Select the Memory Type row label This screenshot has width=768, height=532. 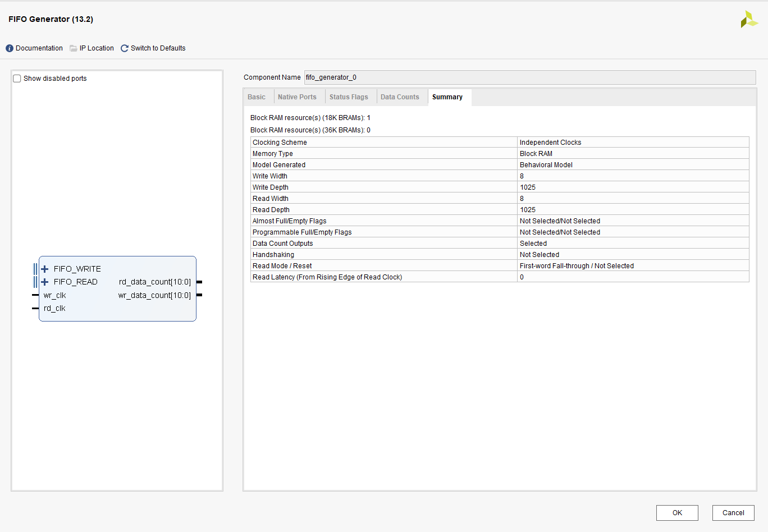(x=273, y=154)
